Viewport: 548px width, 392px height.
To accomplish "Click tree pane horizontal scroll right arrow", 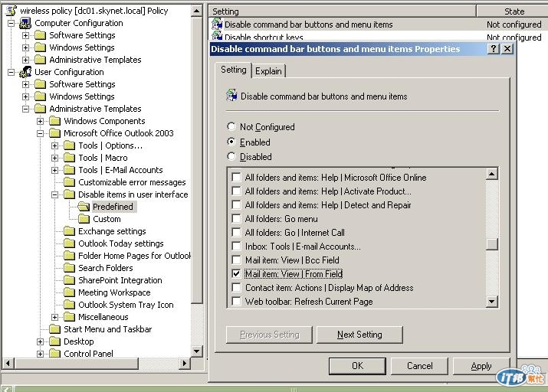I will (x=185, y=364).
